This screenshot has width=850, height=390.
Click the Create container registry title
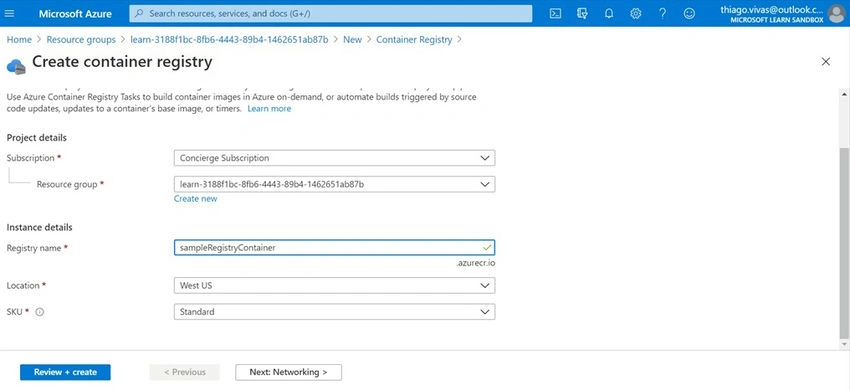[122, 62]
